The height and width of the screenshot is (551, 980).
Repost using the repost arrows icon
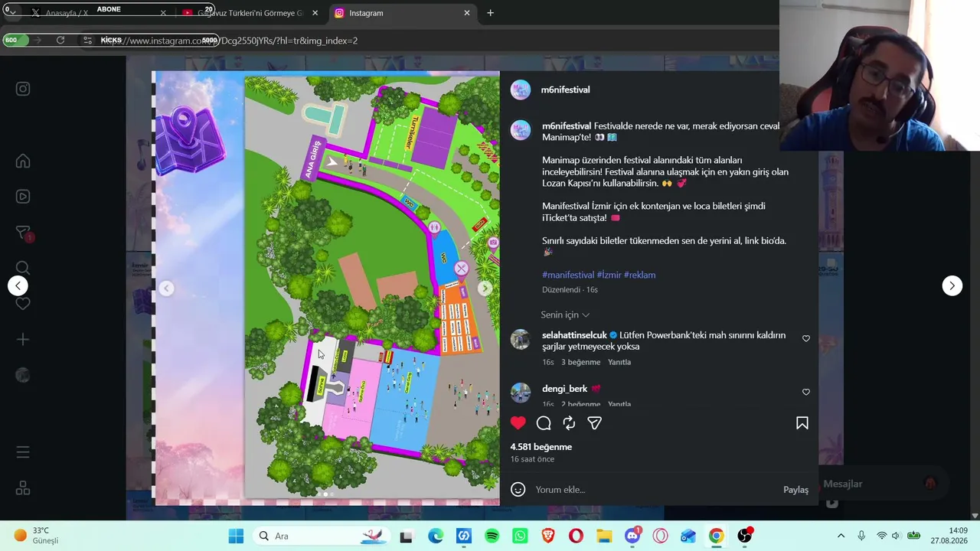[x=569, y=423]
